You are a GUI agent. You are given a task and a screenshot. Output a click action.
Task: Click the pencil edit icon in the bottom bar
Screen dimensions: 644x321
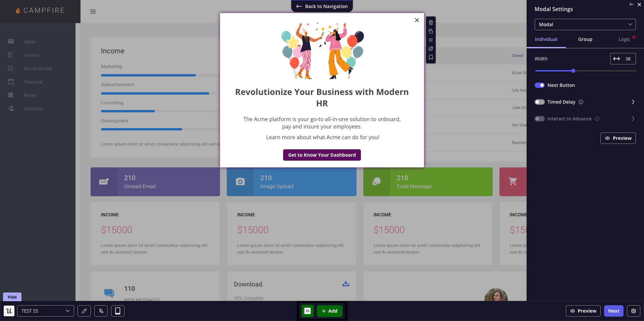[84, 311]
